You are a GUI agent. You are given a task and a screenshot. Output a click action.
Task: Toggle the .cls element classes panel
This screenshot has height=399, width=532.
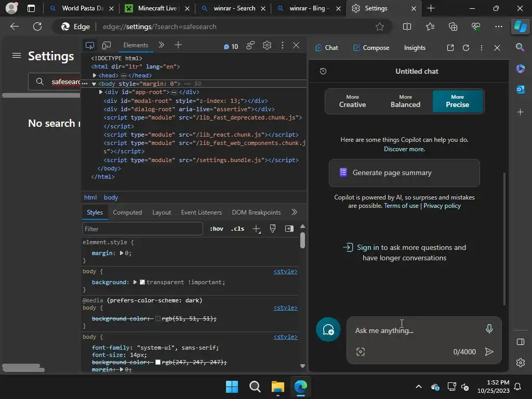tap(237, 229)
